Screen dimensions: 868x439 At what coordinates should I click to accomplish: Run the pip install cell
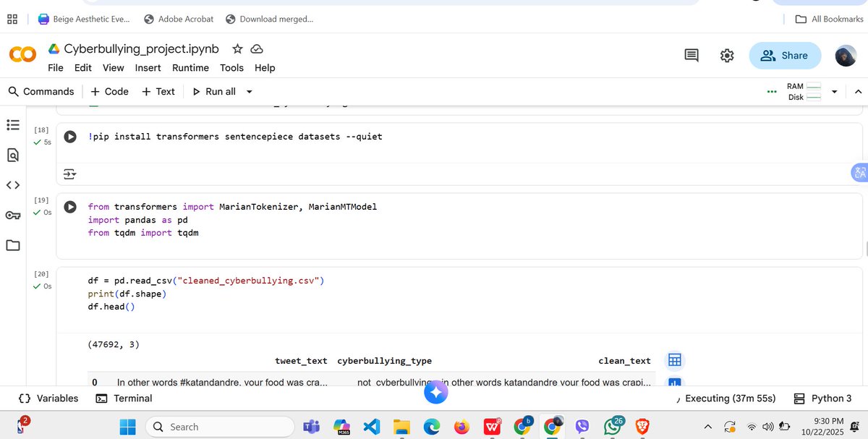(70, 136)
